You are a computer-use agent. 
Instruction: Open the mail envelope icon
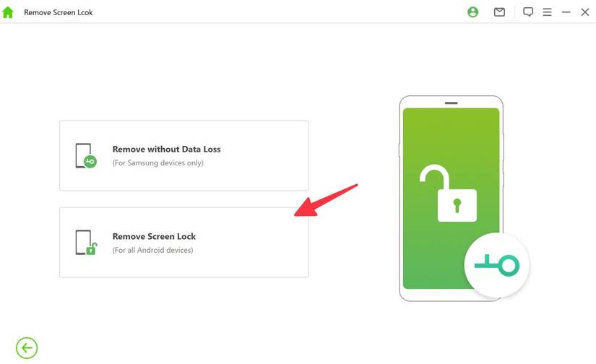[x=499, y=12]
